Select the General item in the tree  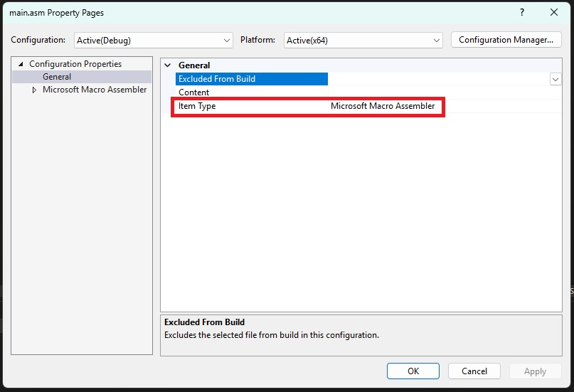57,77
